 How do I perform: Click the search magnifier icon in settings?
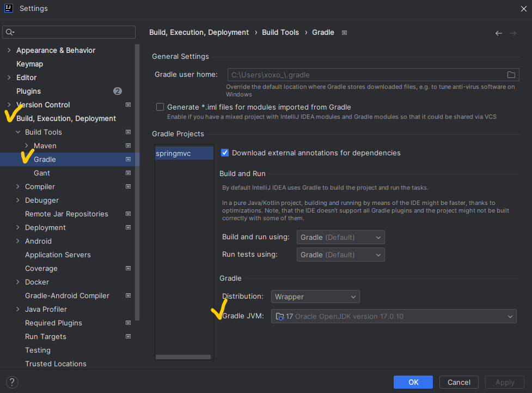(x=9, y=32)
